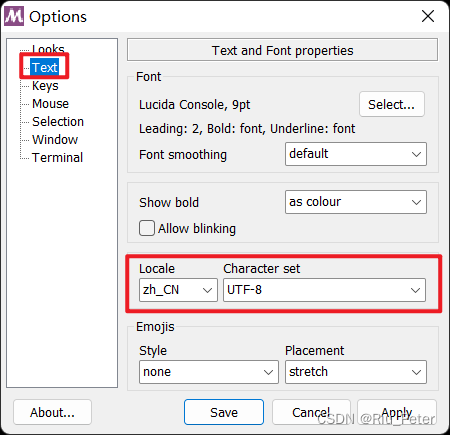Enable the Allow blinking checkbox

[147, 228]
